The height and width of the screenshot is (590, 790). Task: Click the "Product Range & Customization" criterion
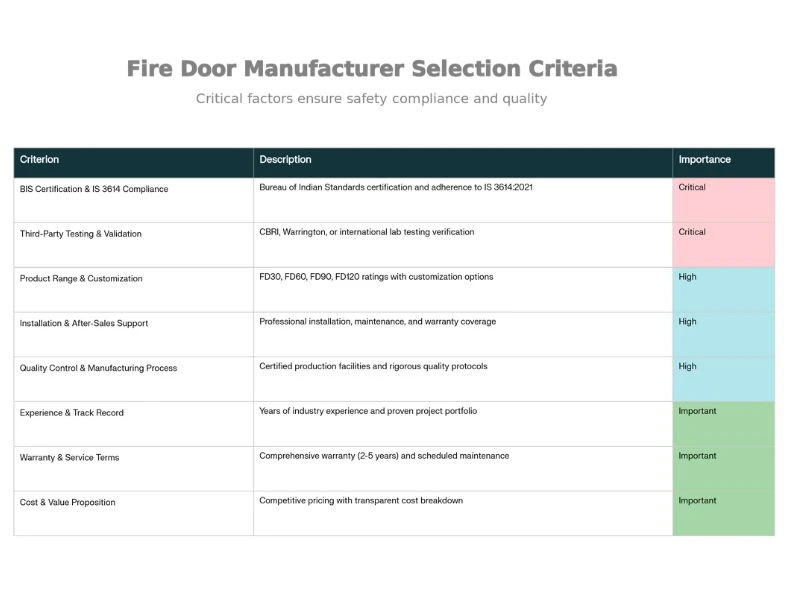(x=81, y=279)
